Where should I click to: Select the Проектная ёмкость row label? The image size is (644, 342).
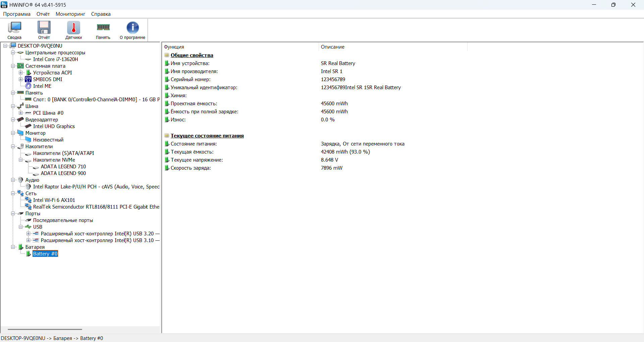pos(194,104)
